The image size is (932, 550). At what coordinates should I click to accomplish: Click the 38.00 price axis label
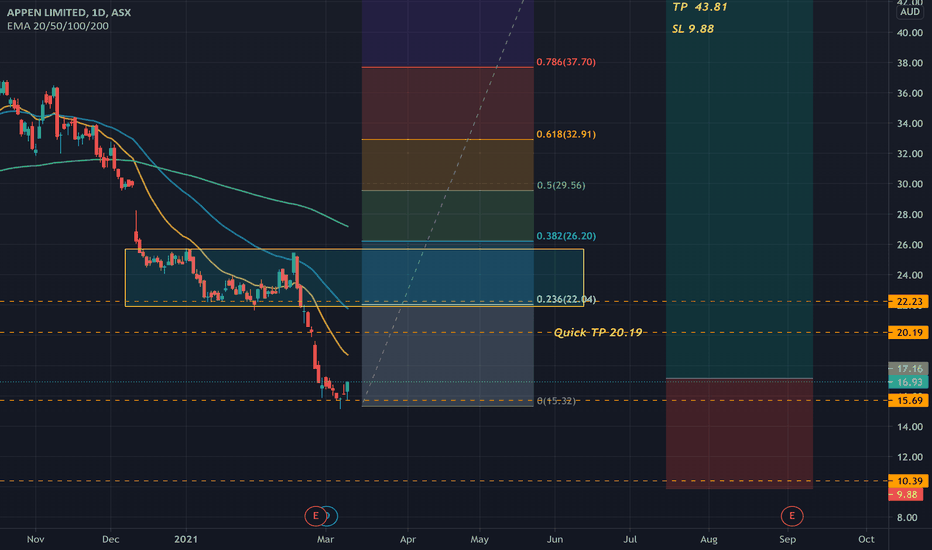(909, 63)
